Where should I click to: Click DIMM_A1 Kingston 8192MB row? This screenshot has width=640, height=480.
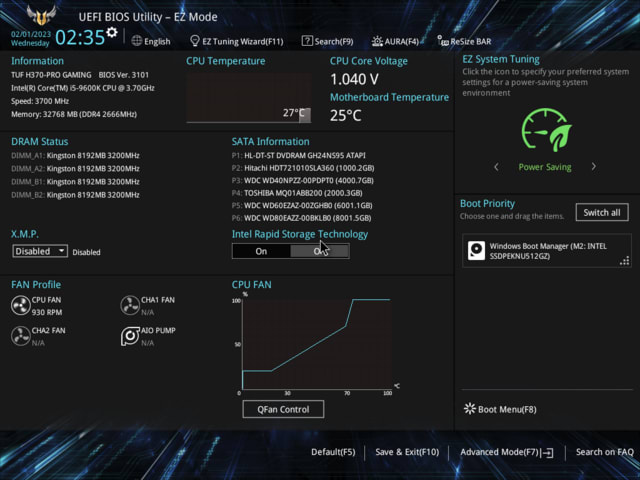76,156
